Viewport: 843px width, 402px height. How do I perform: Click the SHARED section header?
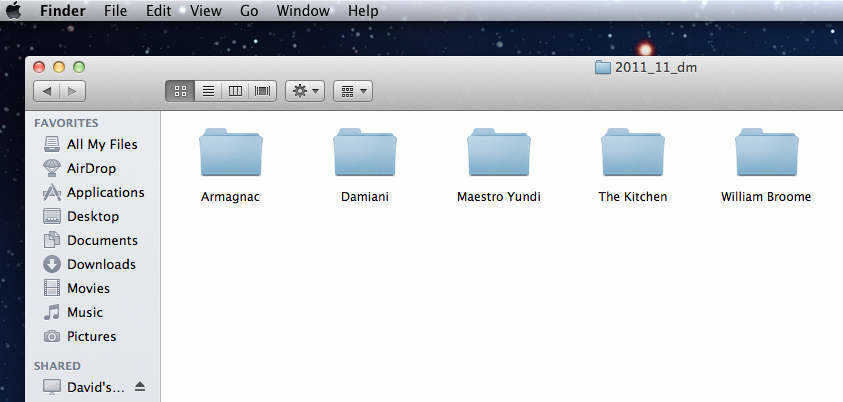57,366
